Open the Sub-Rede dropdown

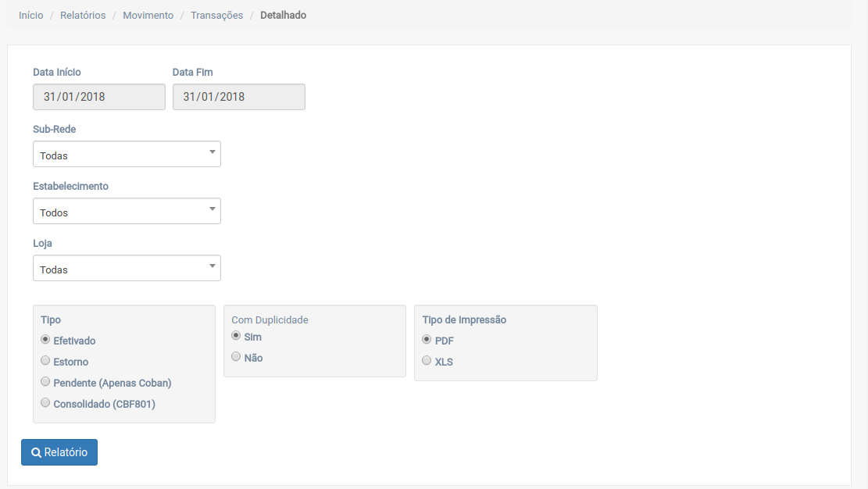click(127, 155)
